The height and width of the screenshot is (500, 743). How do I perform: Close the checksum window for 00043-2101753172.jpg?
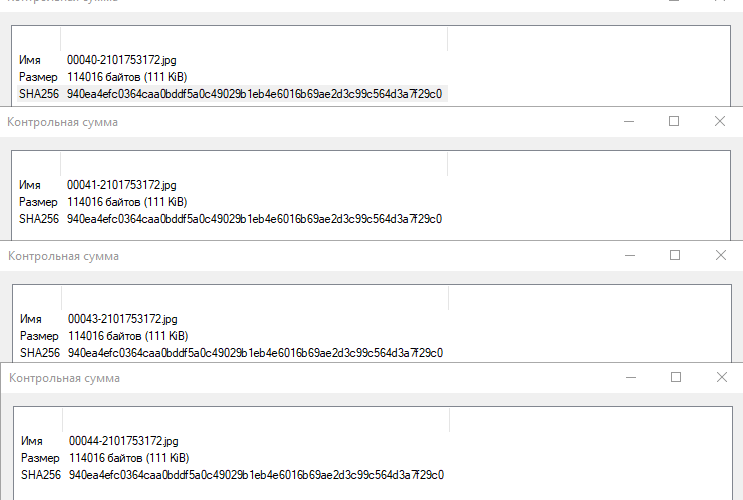click(721, 255)
